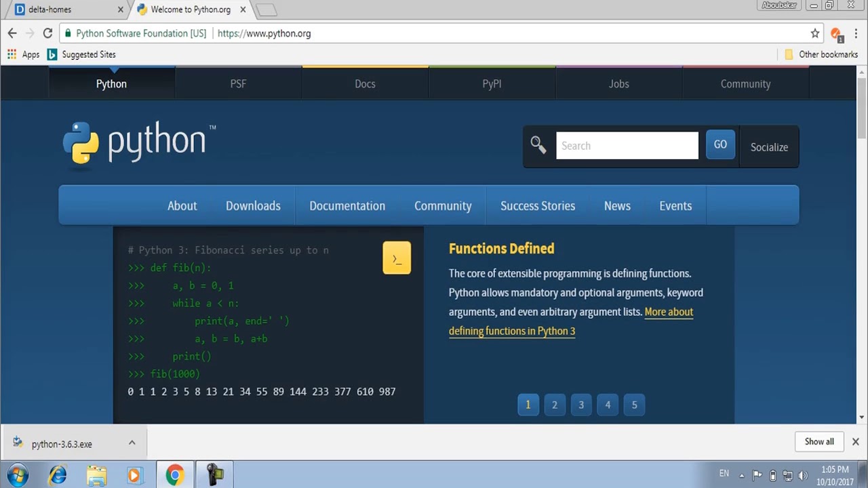Select the PyPI top navigation tab
This screenshot has height=488, width=868.
(x=492, y=83)
